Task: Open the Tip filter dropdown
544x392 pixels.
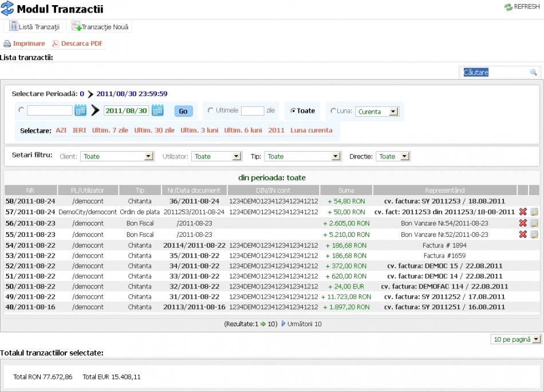Action: pyautogui.click(x=302, y=156)
